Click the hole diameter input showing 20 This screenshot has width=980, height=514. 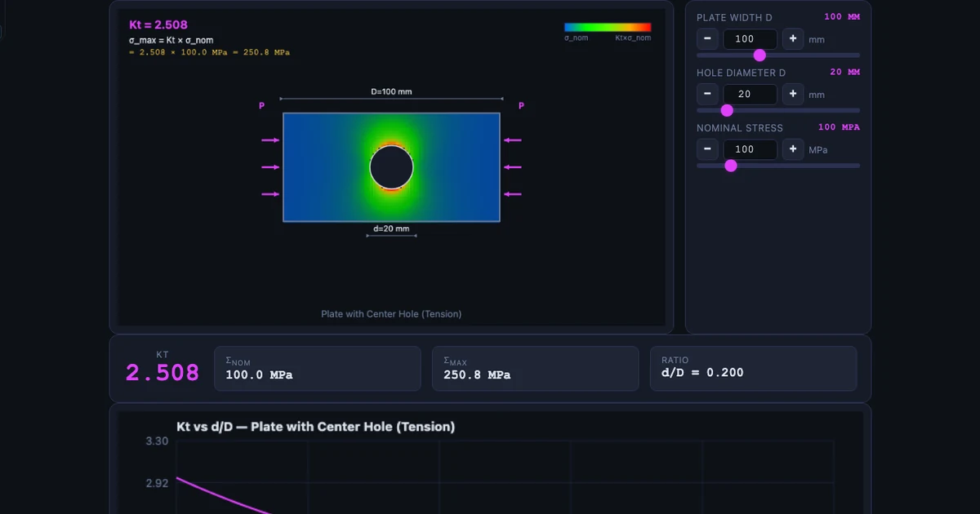[751, 94]
